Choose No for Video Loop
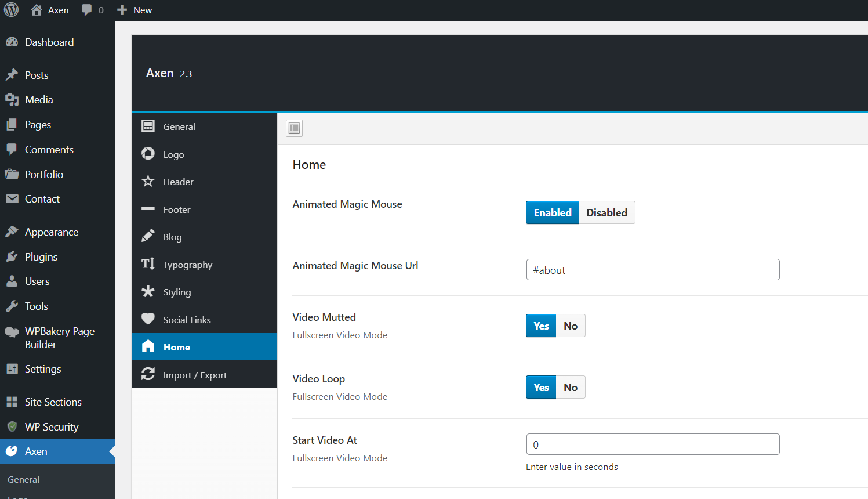Screen dimensions: 868x499 point(571,387)
